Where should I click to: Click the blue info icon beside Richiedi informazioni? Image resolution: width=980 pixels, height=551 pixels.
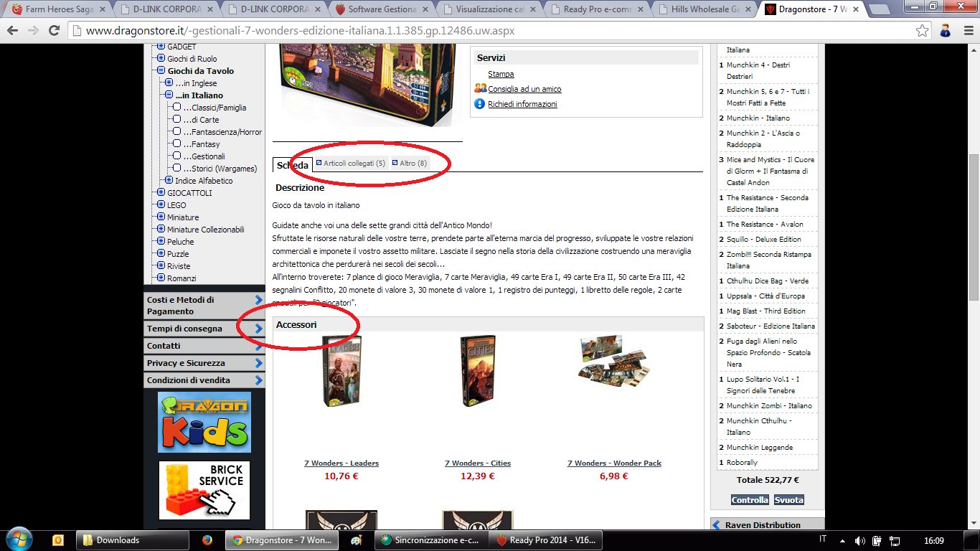click(481, 104)
